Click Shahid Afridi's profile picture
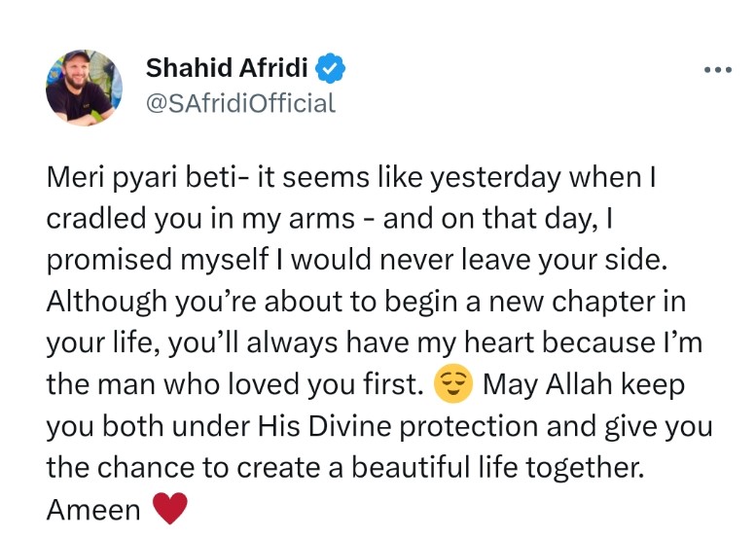The image size is (756, 538). pos(84,88)
